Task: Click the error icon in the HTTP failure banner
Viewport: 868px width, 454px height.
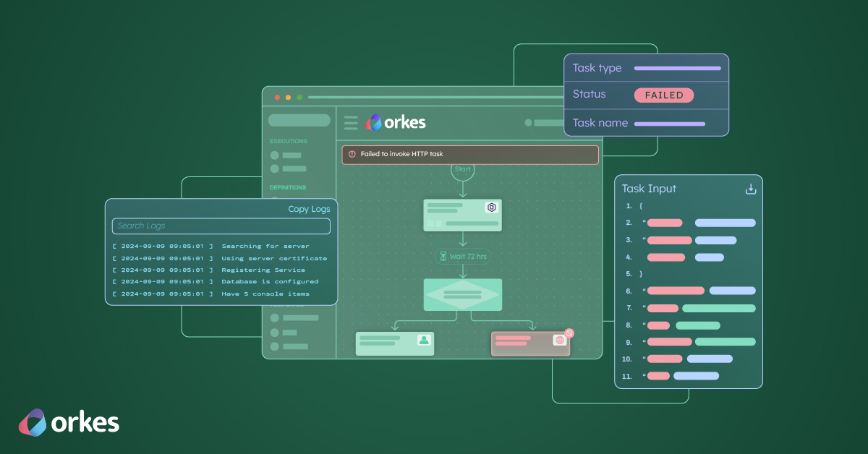Action: pos(352,154)
